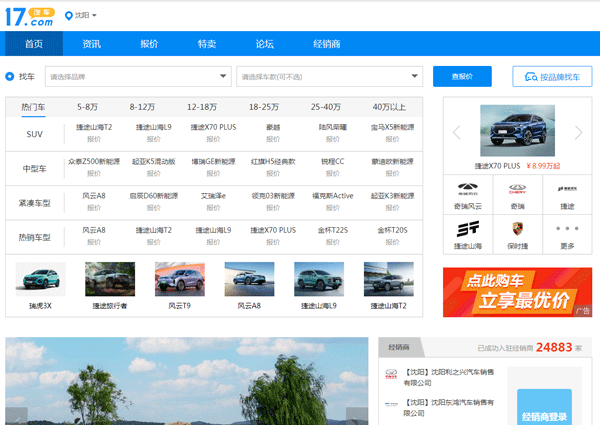
Task: Click the 奇瑞 Chery brand logo
Action: (517, 189)
